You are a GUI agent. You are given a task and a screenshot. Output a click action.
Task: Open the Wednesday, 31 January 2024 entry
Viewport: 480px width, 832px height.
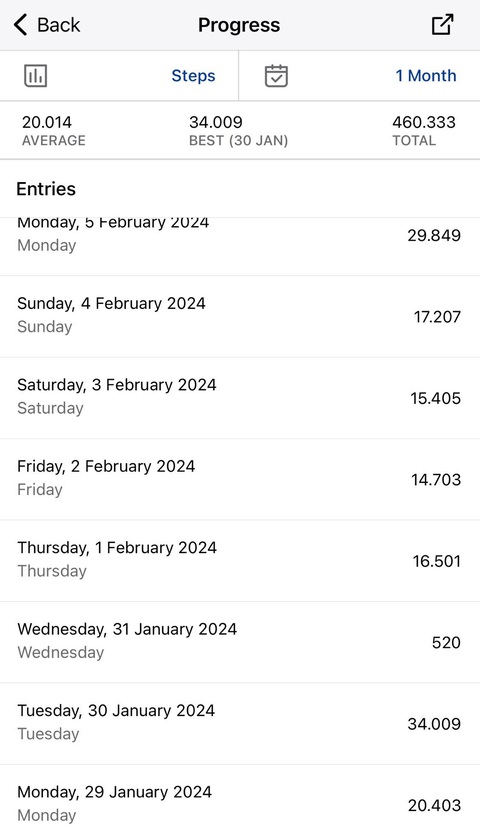coord(240,642)
